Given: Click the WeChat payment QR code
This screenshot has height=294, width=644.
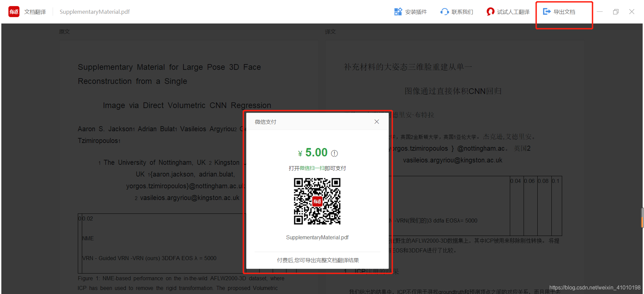Looking at the screenshot, I should tap(317, 201).
